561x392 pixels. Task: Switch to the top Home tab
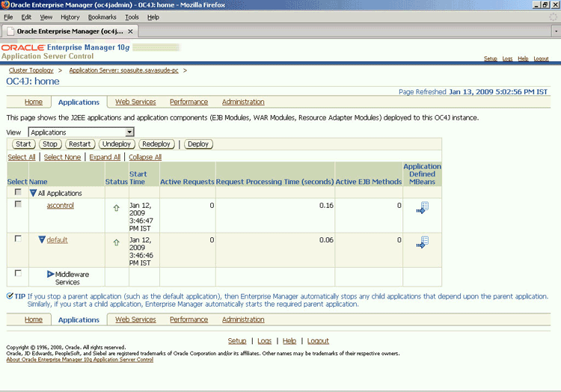34,102
